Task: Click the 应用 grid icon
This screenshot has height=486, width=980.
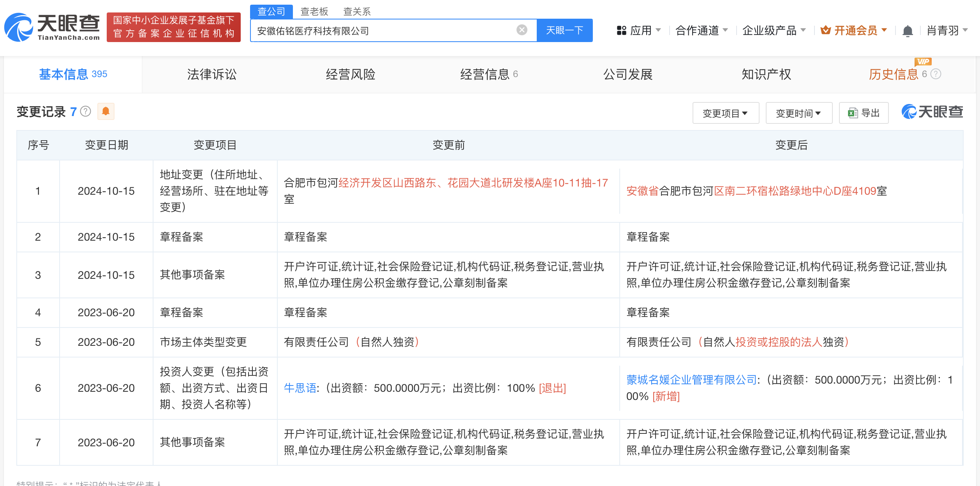Action: (621, 30)
